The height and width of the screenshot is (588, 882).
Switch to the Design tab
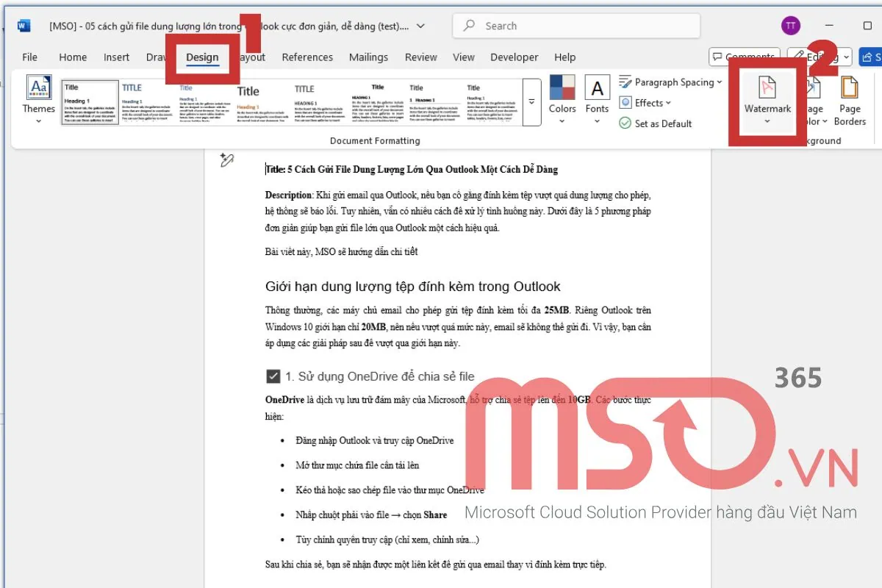click(x=202, y=57)
